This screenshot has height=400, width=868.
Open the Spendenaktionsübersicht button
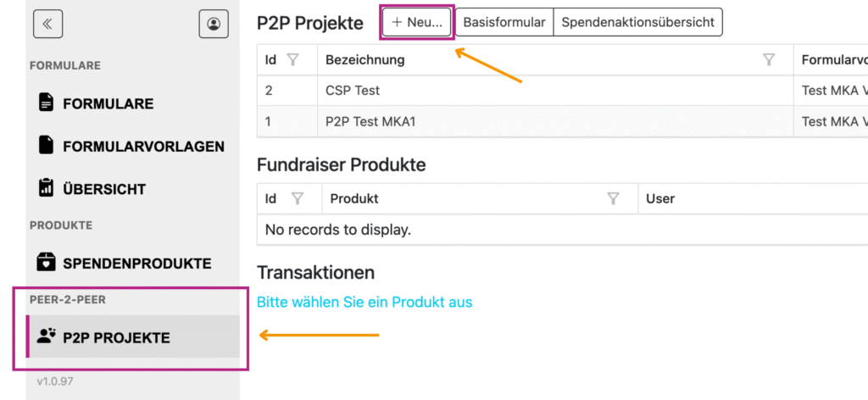pyautogui.click(x=637, y=23)
